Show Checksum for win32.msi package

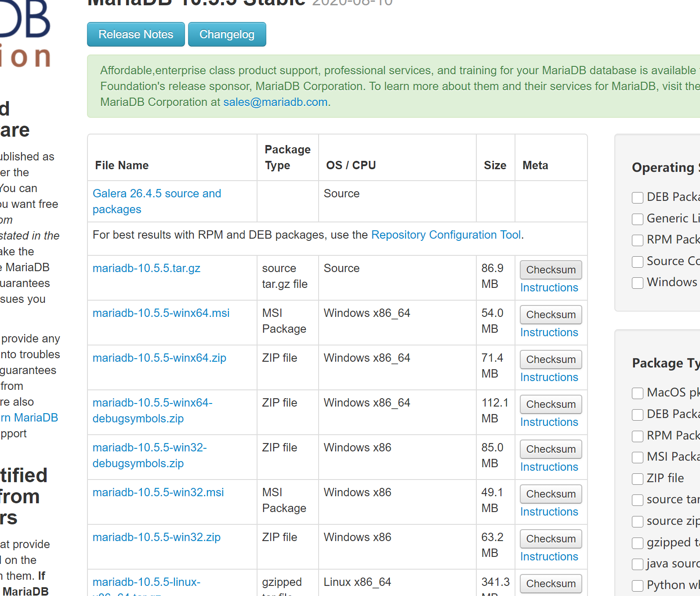click(x=551, y=494)
